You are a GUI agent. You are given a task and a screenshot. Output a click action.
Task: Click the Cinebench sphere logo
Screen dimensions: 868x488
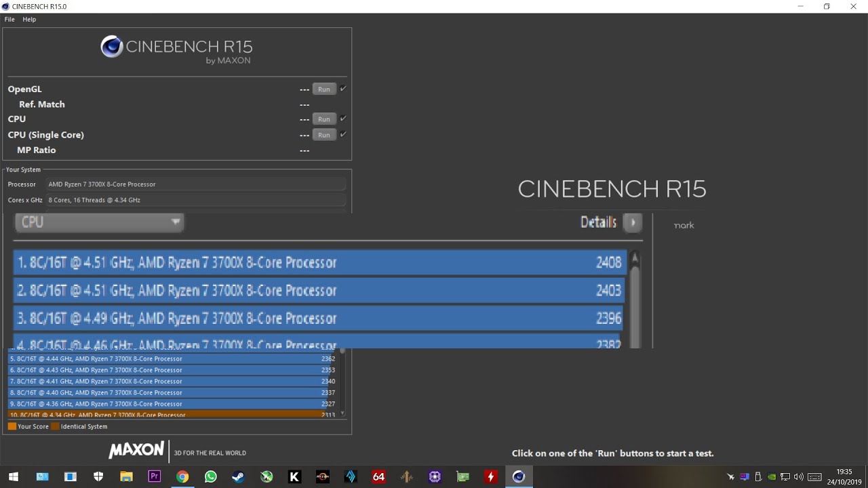tap(112, 47)
